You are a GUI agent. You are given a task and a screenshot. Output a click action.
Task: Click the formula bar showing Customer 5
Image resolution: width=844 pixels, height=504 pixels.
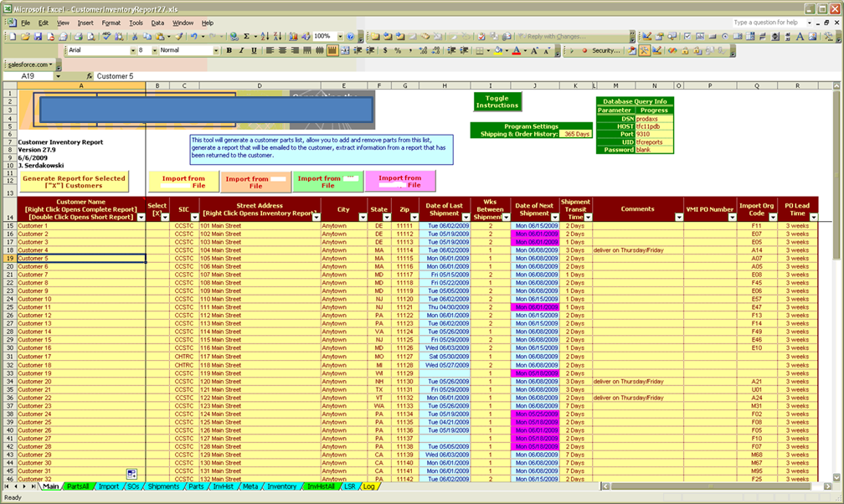463,76
